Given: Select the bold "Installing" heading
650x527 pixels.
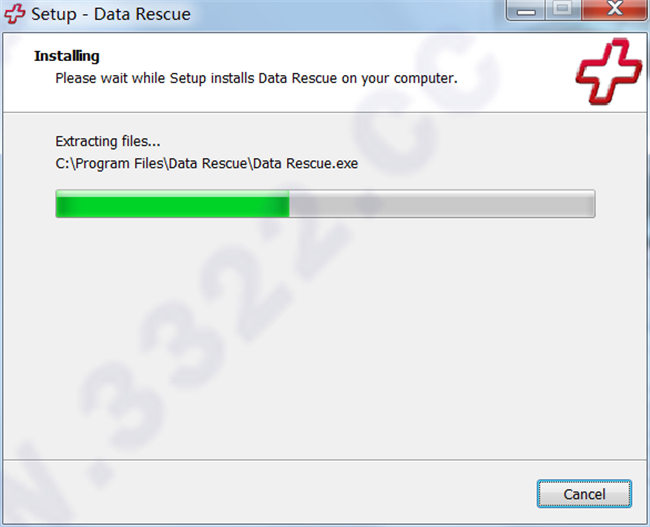Looking at the screenshot, I should click(67, 56).
